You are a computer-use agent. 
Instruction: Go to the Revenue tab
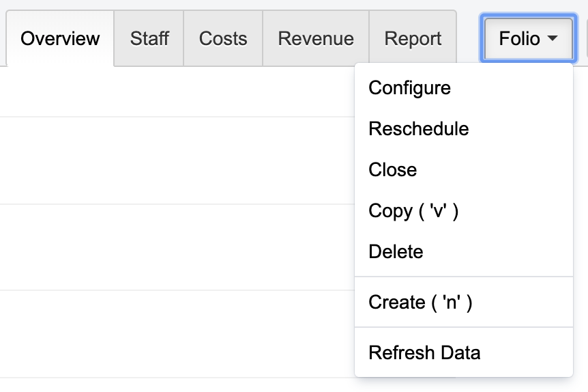point(316,38)
